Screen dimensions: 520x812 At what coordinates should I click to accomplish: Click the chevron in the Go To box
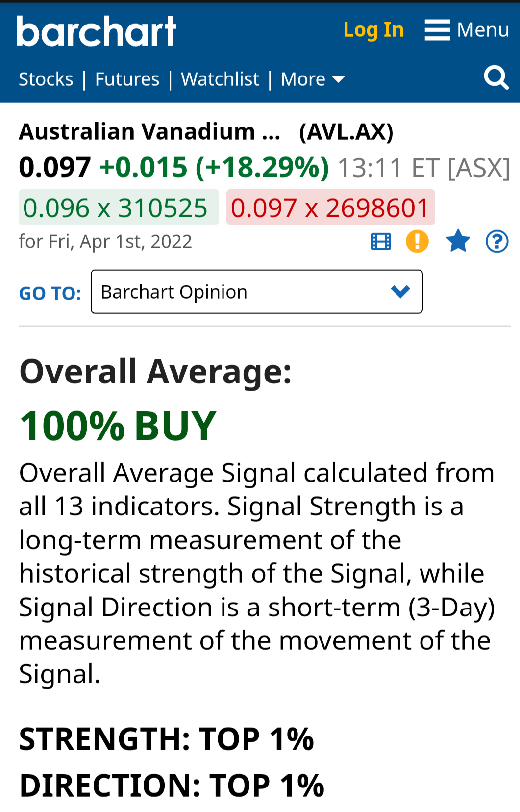pyautogui.click(x=400, y=292)
